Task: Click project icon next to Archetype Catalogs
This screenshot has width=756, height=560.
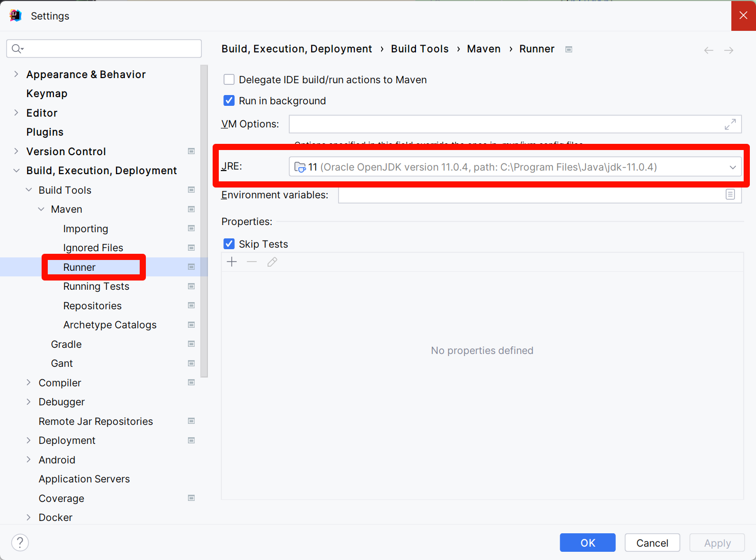Action: 192,325
